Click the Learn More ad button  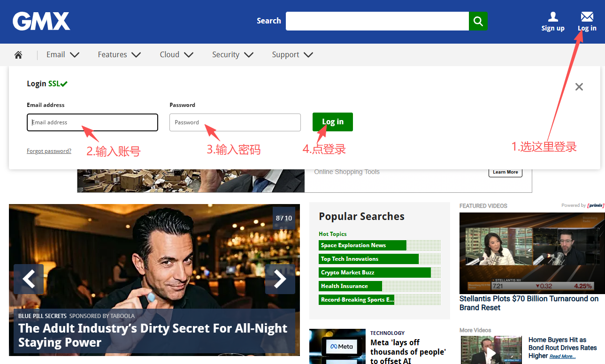point(505,172)
